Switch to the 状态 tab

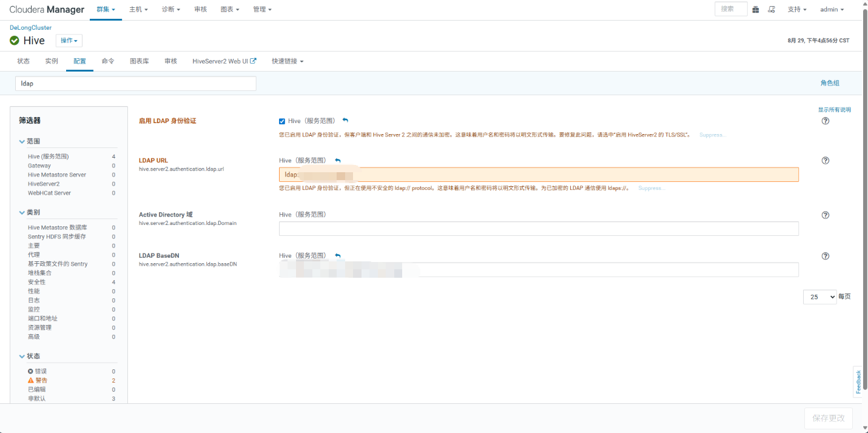23,61
